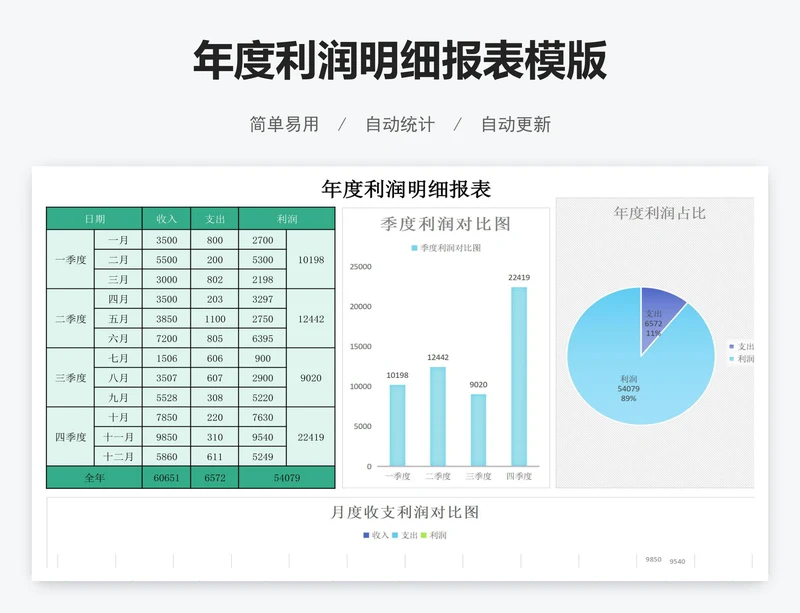800x613 pixels.
Task: Click the 三季度 quarter cell
Action: 70,378
